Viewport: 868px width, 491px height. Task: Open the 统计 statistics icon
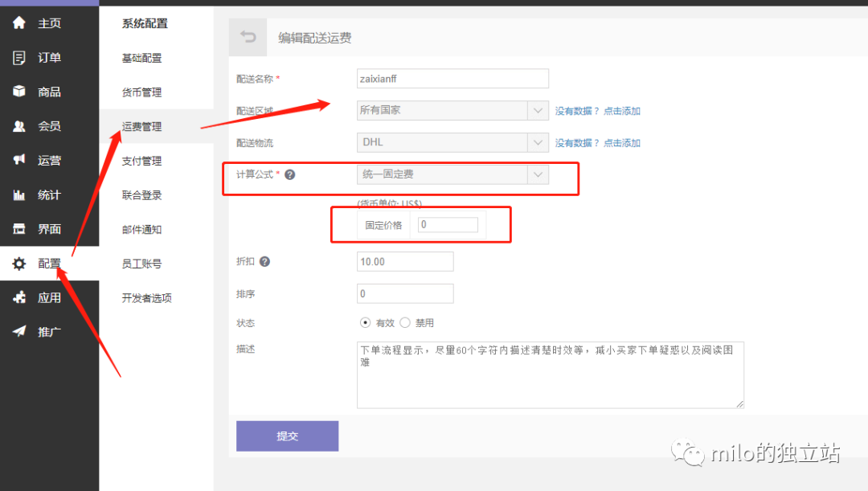[x=20, y=194]
